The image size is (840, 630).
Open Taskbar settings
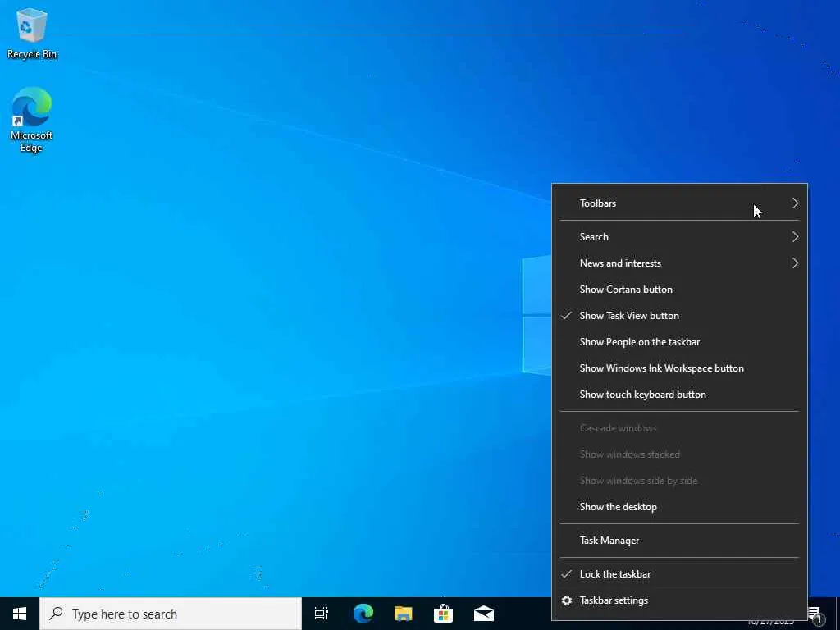(679, 600)
